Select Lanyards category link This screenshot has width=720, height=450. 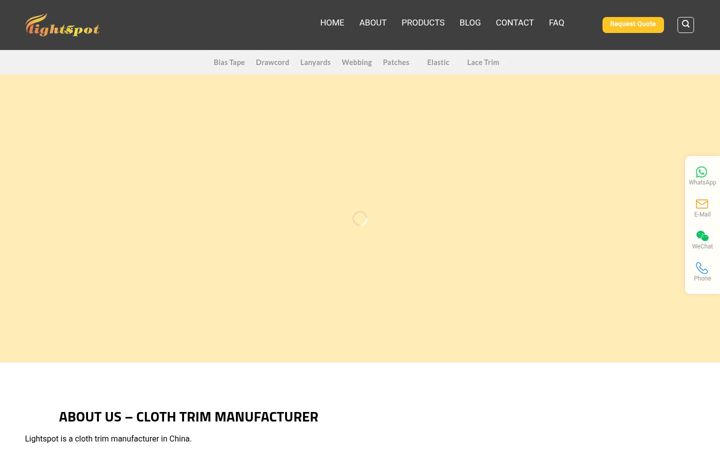pos(315,62)
